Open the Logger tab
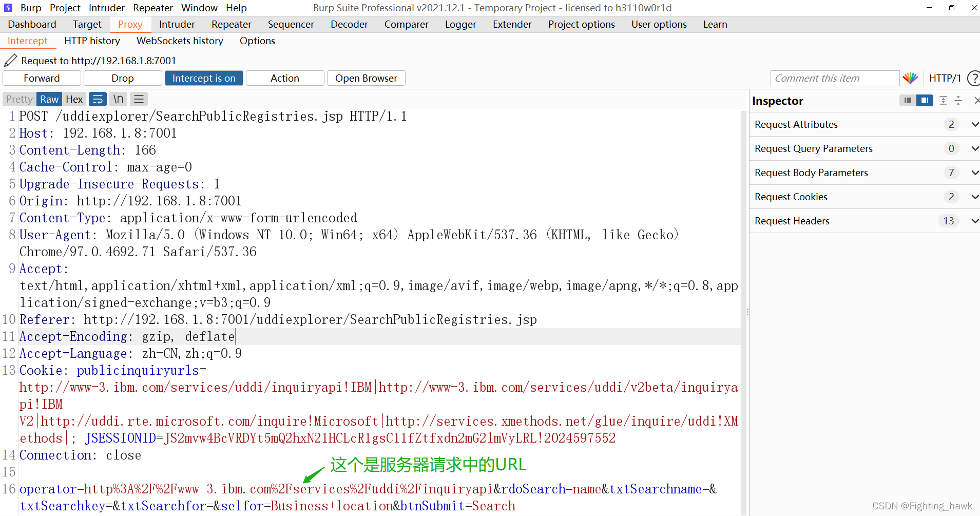 [x=460, y=24]
